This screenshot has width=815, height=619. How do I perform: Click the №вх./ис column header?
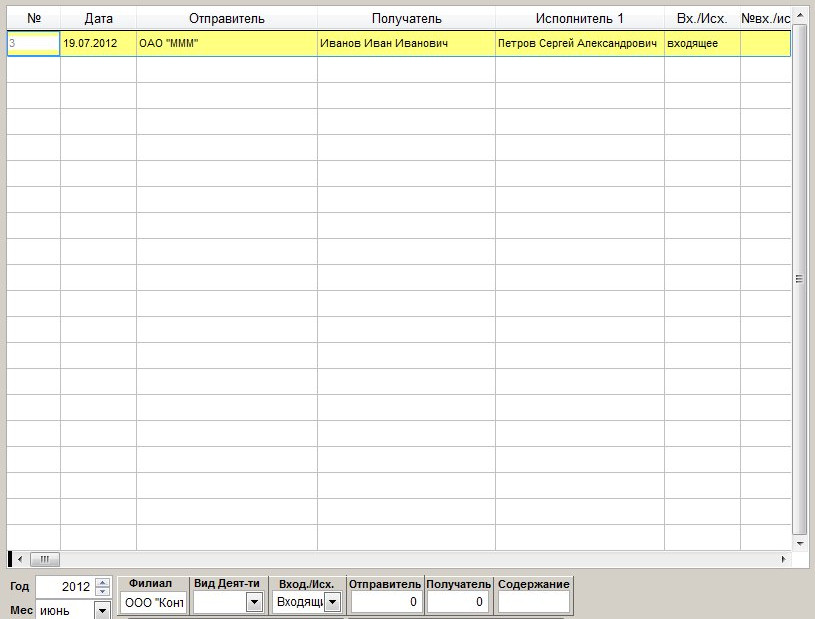point(766,19)
